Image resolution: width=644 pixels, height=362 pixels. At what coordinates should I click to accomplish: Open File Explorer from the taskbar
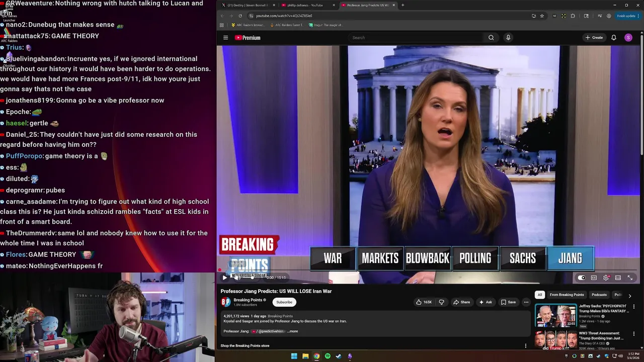[x=305, y=356]
